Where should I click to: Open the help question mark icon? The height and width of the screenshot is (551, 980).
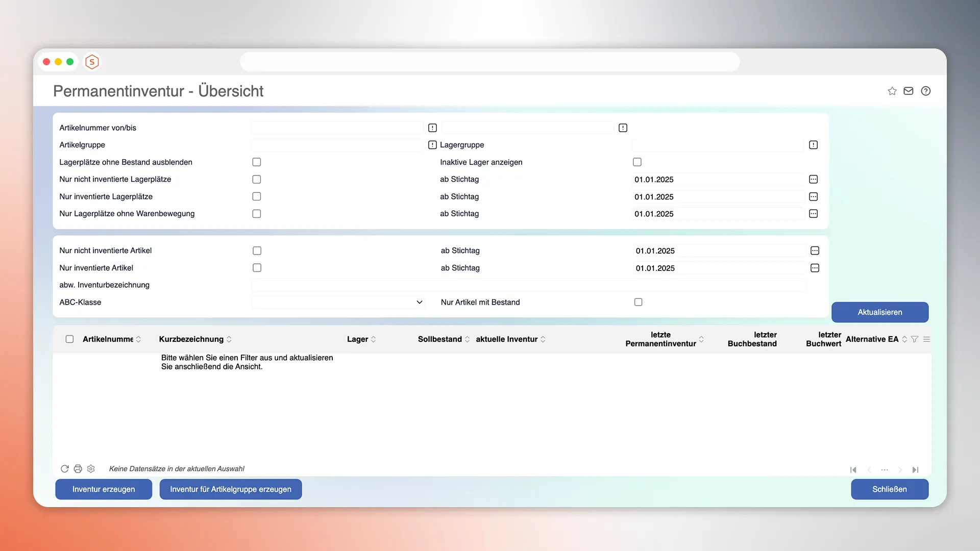point(925,91)
